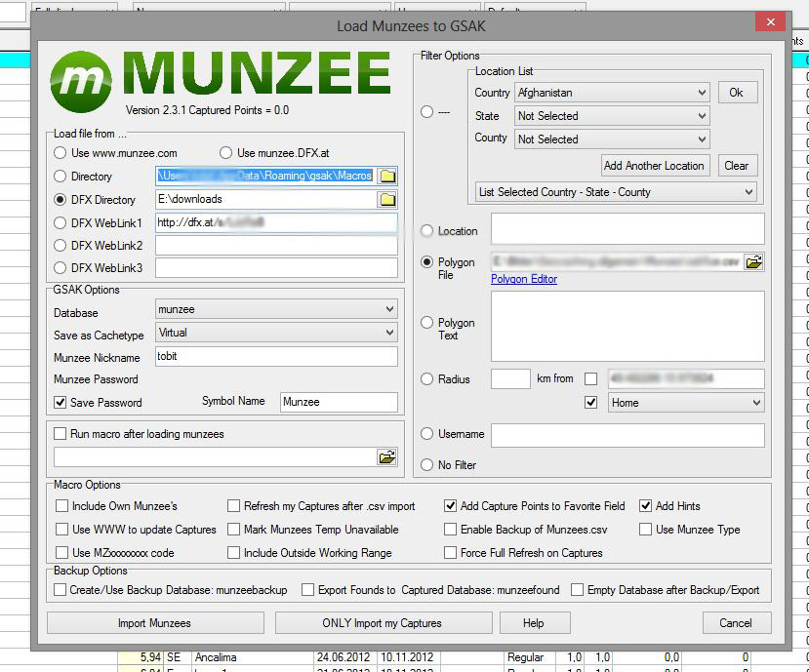Check Export Founds to Captured Database

point(307,589)
